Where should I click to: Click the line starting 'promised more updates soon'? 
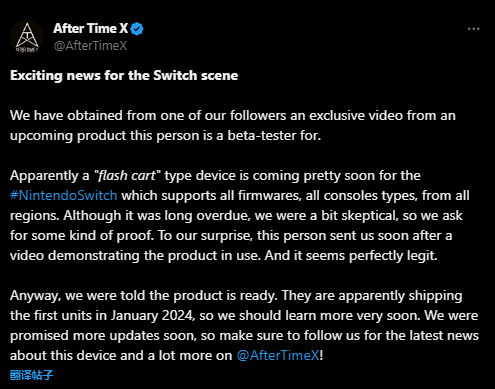click(244, 335)
